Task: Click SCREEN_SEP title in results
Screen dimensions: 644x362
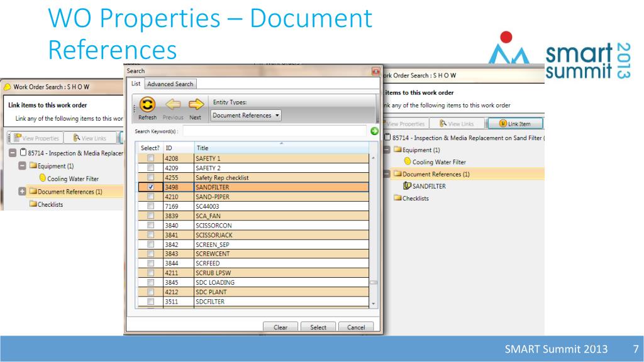Action: (213, 244)
